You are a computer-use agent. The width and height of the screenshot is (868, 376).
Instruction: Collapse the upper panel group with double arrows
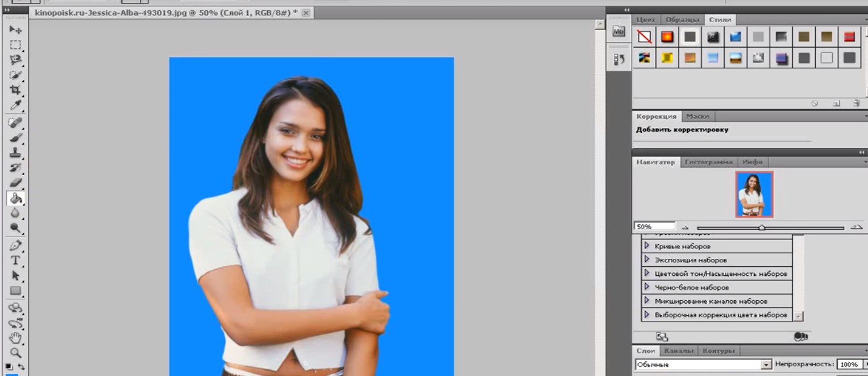tap(627, 10)
